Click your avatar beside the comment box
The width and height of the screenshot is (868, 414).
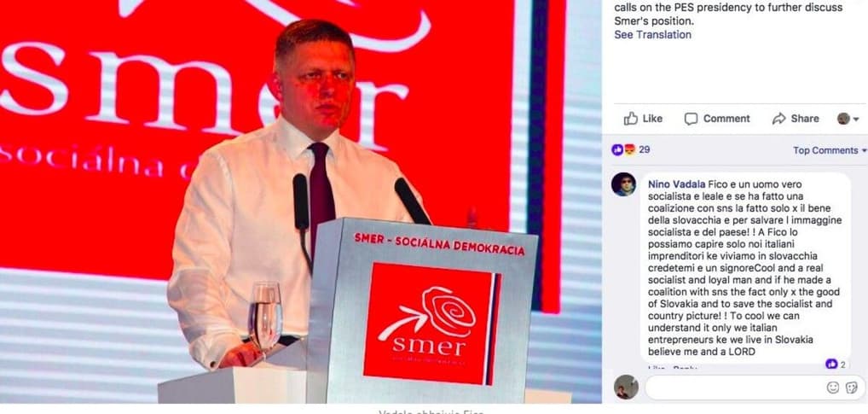click(x=626, y=387)
